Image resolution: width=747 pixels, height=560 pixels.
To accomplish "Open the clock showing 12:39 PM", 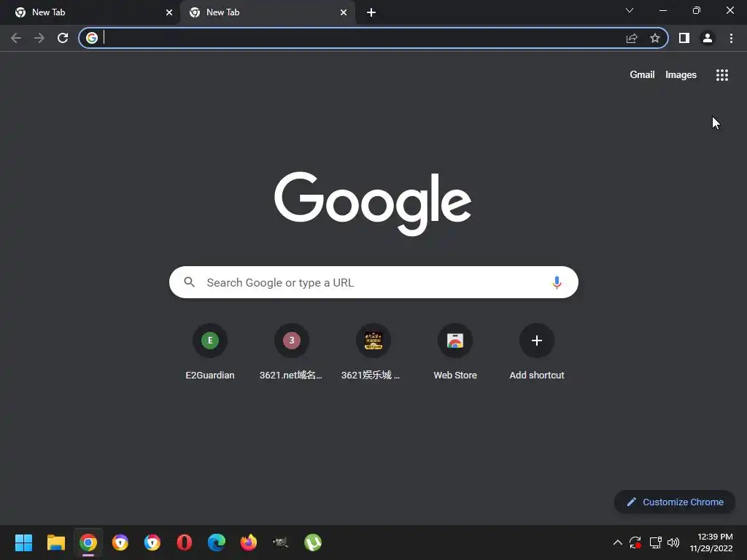I will tap(711, 542).
